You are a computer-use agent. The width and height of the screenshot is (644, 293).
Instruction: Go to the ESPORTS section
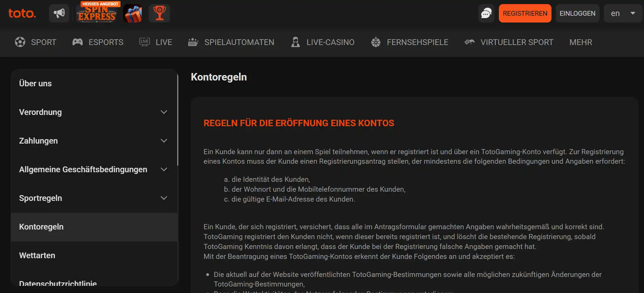point(106,42)
